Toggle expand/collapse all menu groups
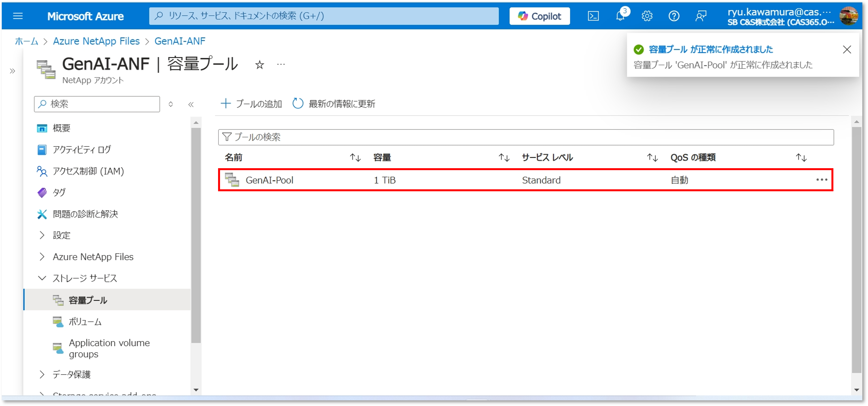 point(171,104)
